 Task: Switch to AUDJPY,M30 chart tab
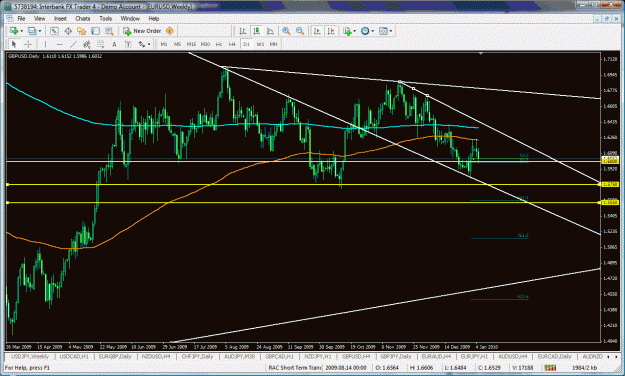point(240,356)
